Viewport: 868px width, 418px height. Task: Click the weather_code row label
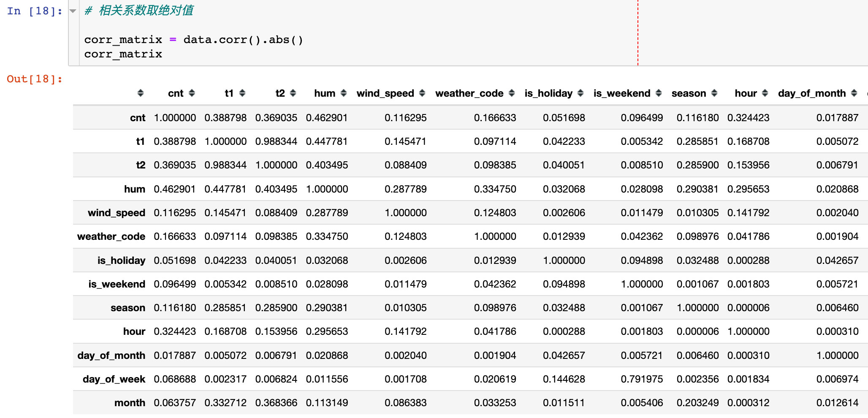click(x=111, y=236)
